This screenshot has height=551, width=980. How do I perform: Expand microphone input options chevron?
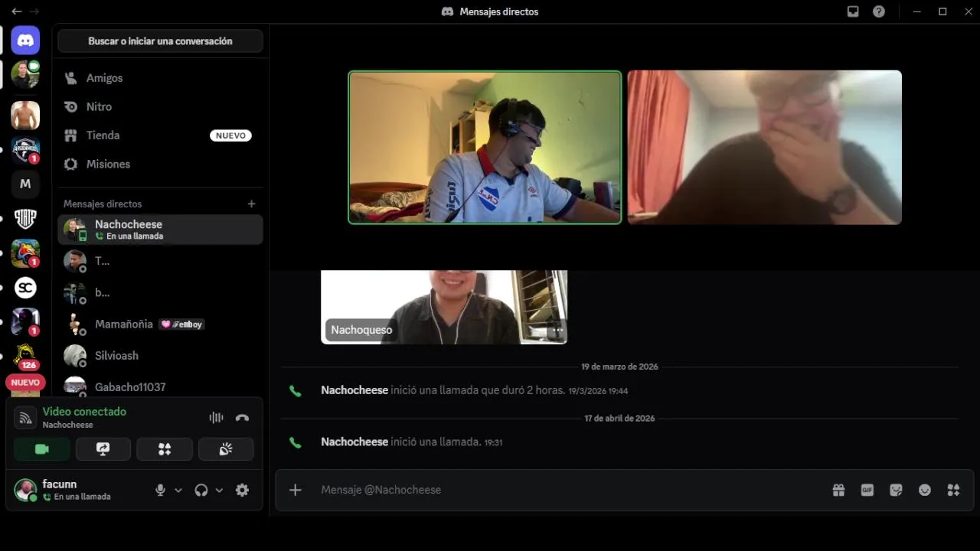pos(178,491)
